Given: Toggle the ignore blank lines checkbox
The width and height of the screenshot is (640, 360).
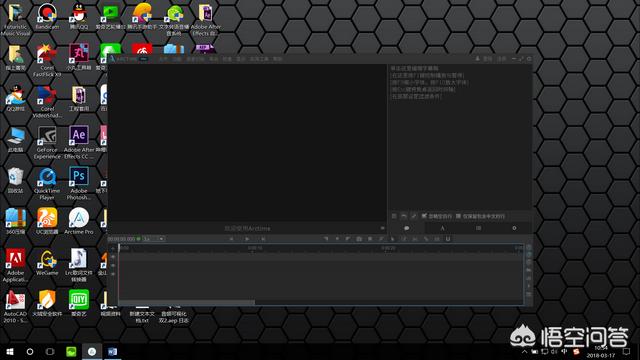Looking at the screenshot, I should pyautogui.click(x=424, y=216).
